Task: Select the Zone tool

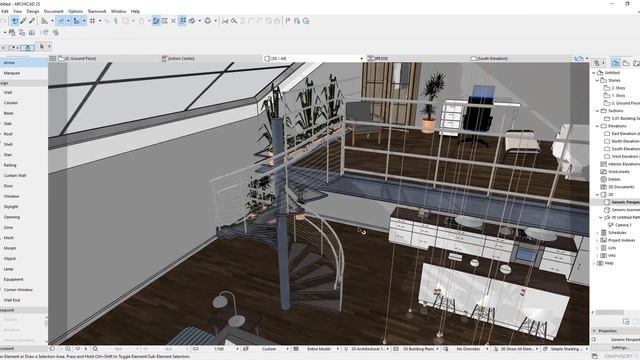Action: coord(8,227)
